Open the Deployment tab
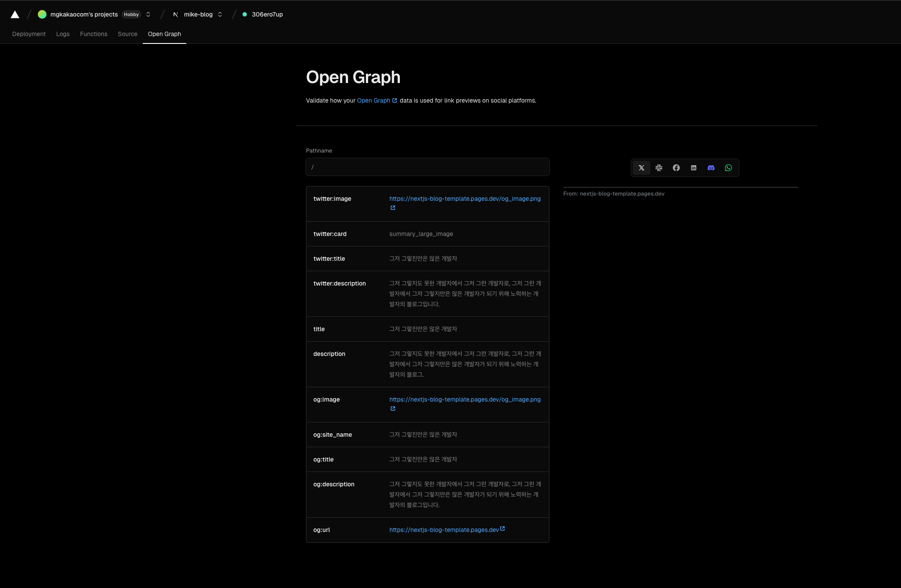Image resolution: width=901 pixels, height=588 pixels. 29,34
